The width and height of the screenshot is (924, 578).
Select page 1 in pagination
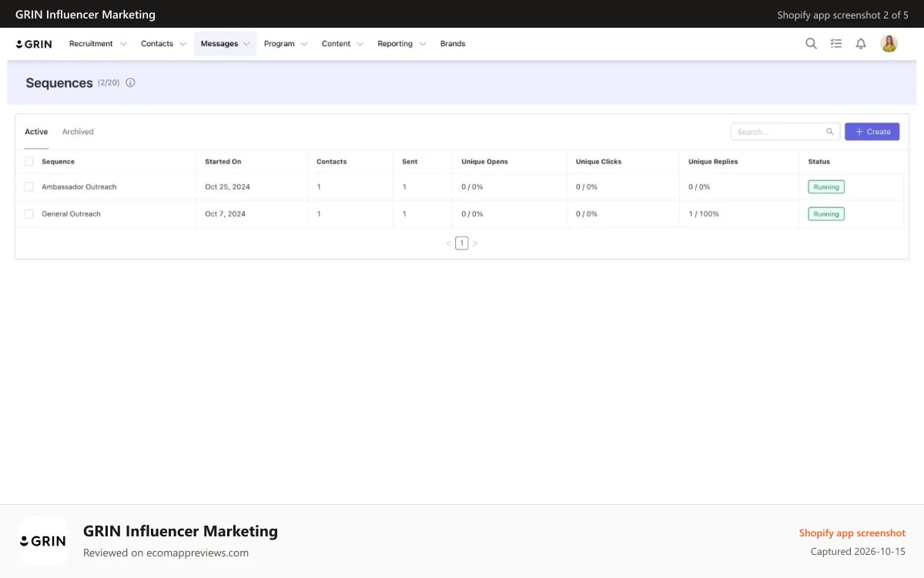[462, 244]
